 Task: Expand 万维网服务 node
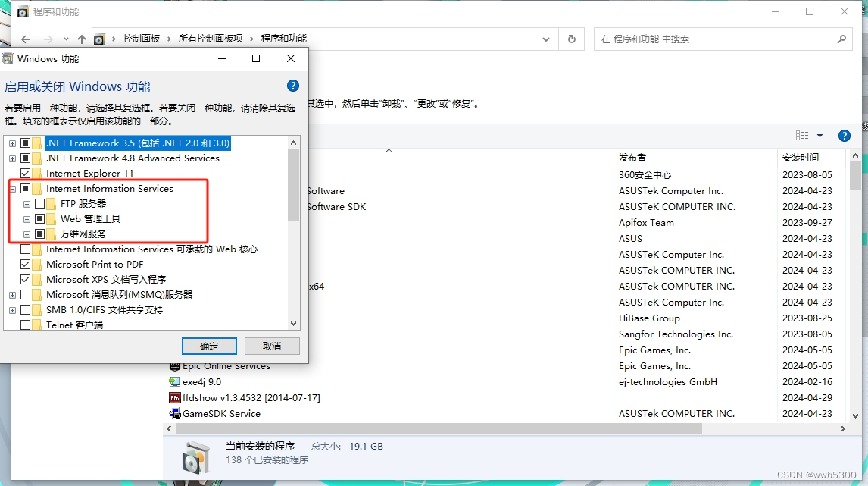point(27,234)
